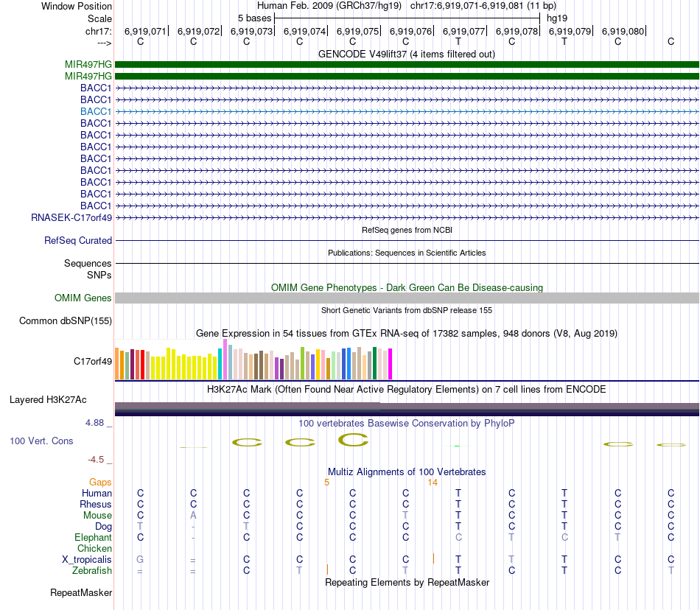This screenshot has width=700, height=610.
Task: Click the orange gap count 5
Action: [x=326, y=483]
